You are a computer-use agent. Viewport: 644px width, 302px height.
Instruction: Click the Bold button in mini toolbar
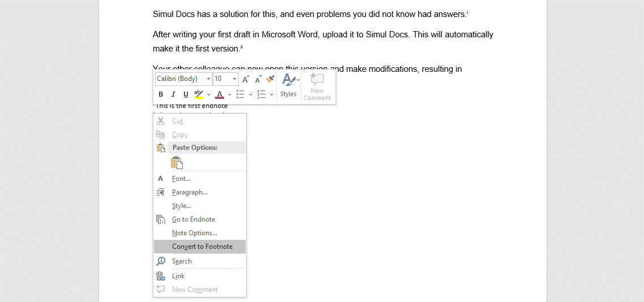[x=161, y=94]
